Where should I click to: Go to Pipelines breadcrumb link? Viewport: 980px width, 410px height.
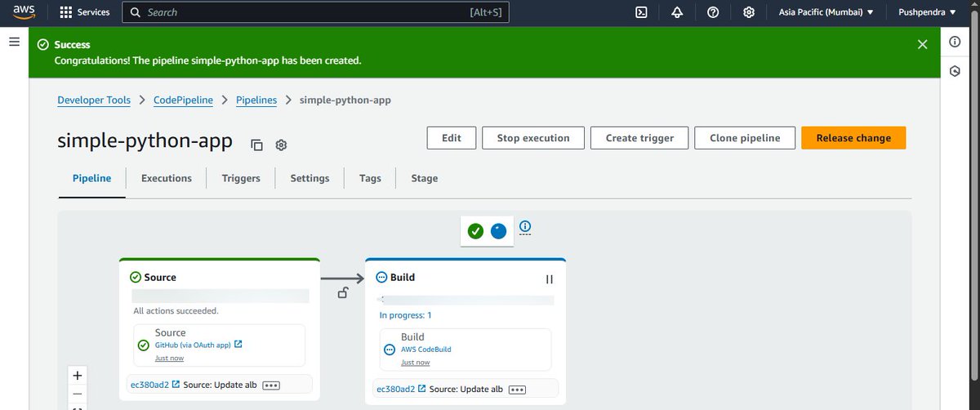[x=256, y=100]
